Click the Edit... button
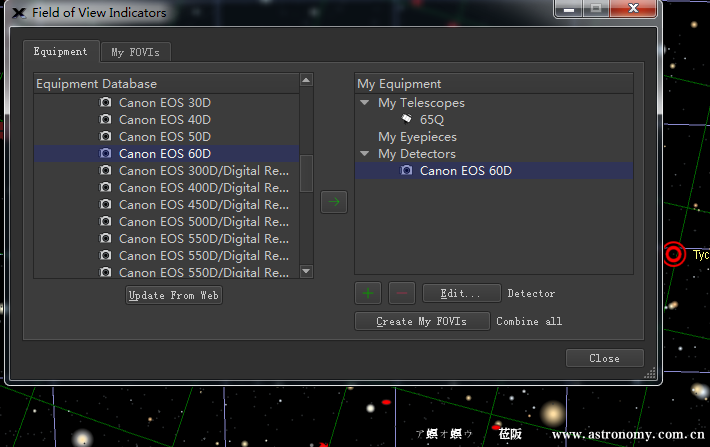This screenshot has height=447, width=710. 461,293
